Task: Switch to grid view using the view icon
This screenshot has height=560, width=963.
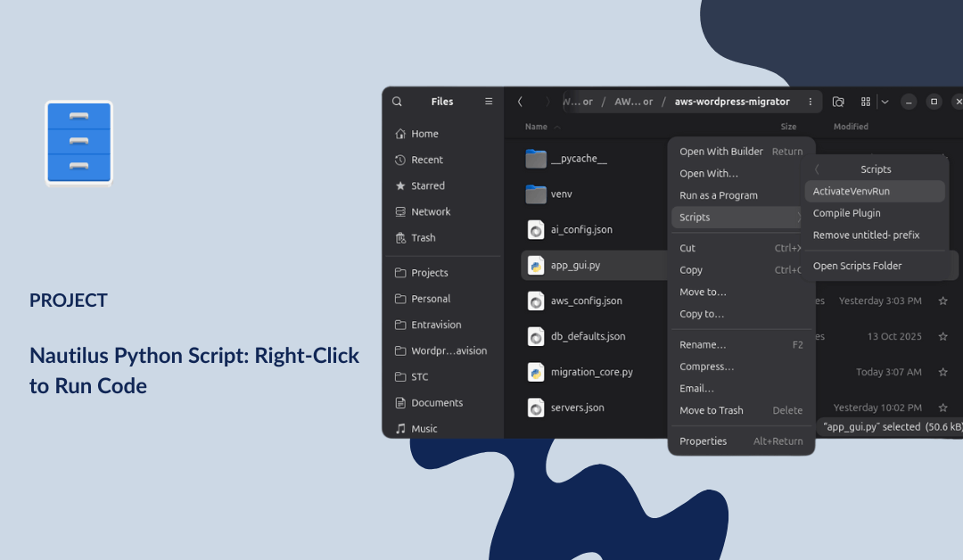Action: [865, 102]
